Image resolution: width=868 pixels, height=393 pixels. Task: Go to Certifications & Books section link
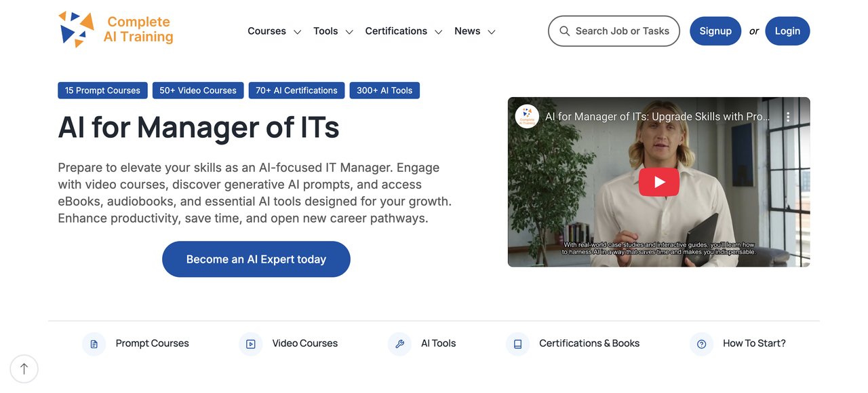[x=589, y=343]
